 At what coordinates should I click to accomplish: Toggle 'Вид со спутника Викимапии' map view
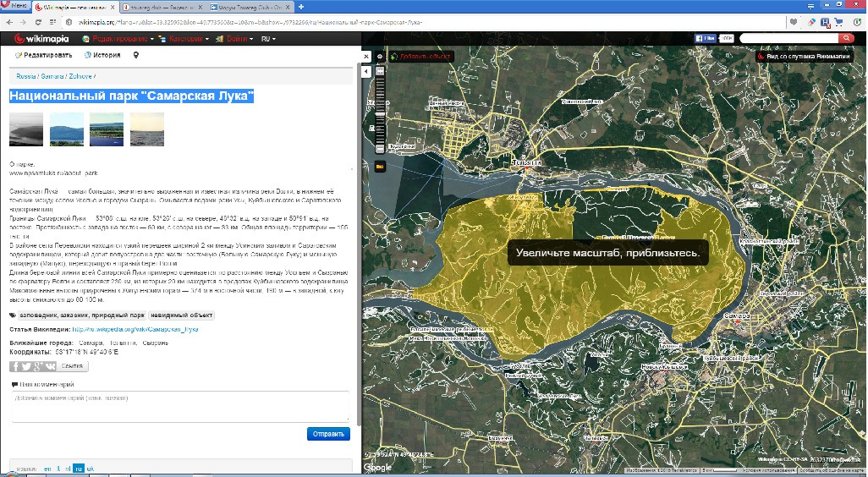tap(803, 57)
